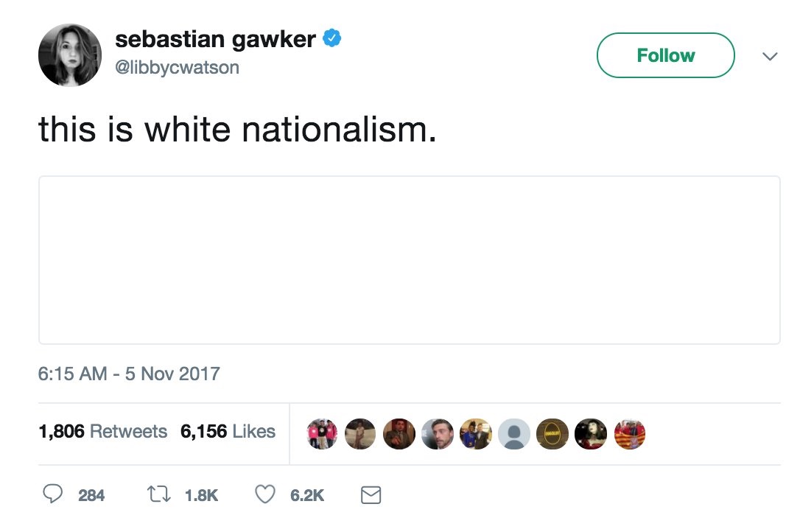Click the first liker avatar with pink shirts

coord(322,434)
